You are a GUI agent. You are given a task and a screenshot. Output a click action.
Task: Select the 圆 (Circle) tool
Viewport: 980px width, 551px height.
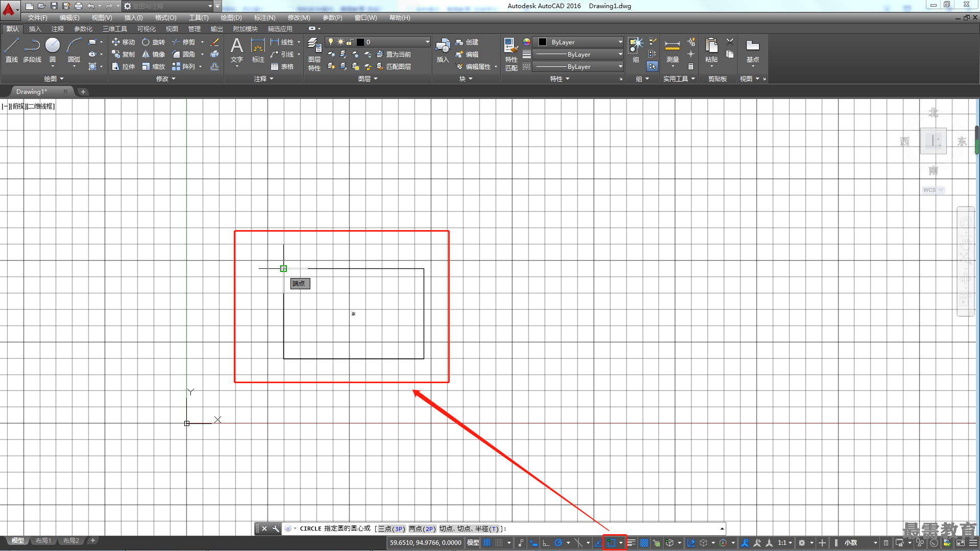53,51
